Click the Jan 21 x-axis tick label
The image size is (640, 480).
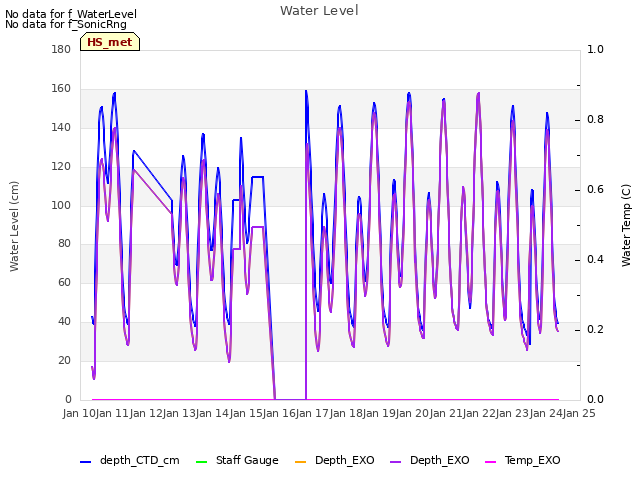tap(446, 413)
